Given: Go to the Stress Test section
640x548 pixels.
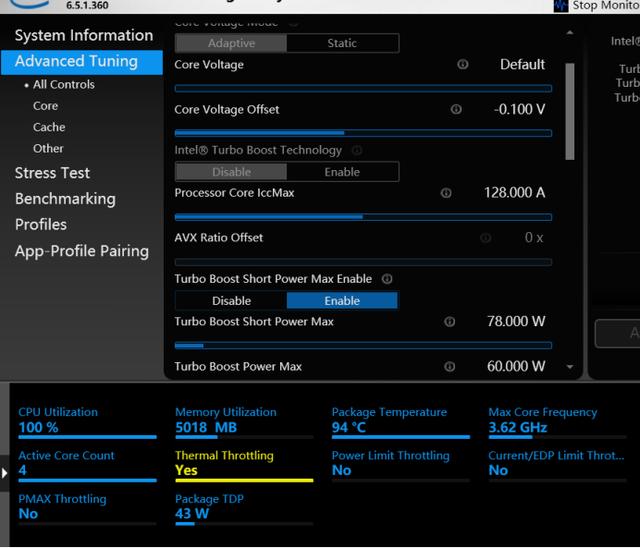Looking at the screenshot, I should (52, 173).
